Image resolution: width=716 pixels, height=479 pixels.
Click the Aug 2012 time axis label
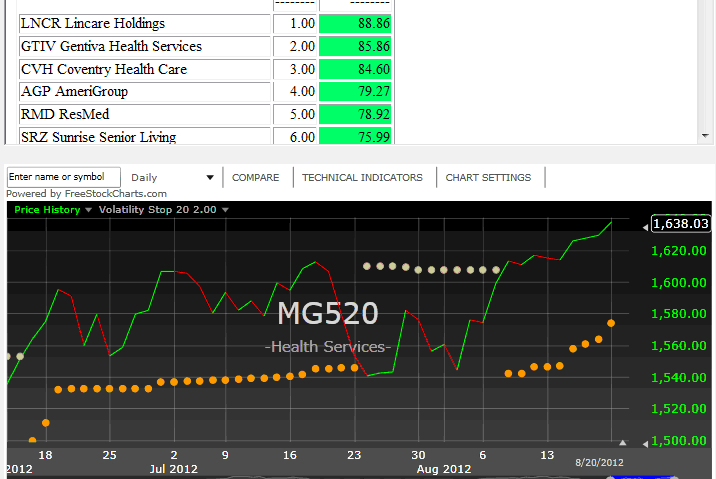(443, 469)
